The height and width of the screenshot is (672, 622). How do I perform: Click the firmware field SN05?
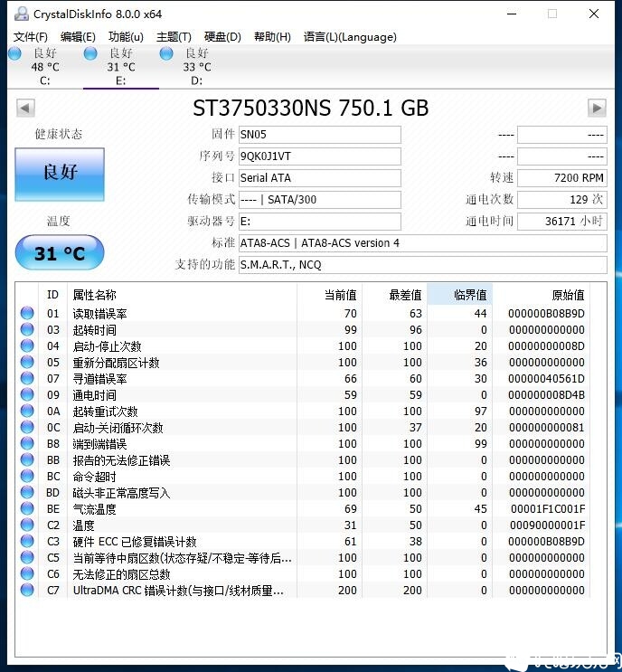coord(319,135)
